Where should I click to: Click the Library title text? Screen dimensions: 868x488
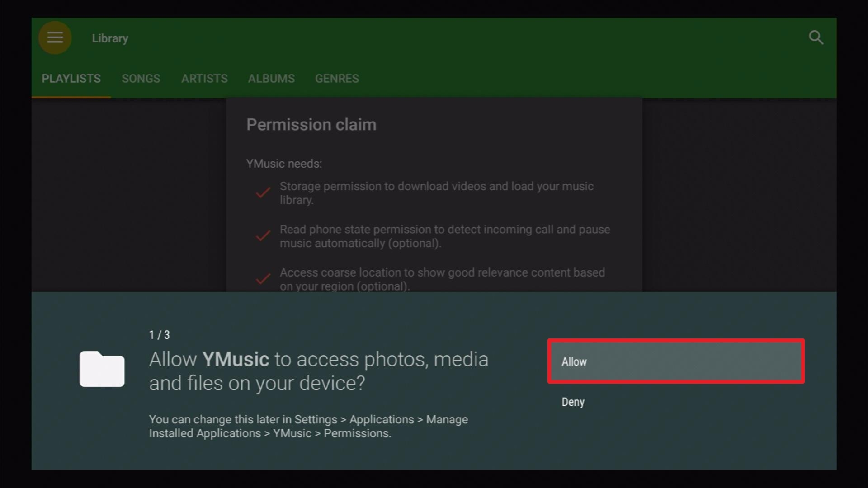coord(110,38)
